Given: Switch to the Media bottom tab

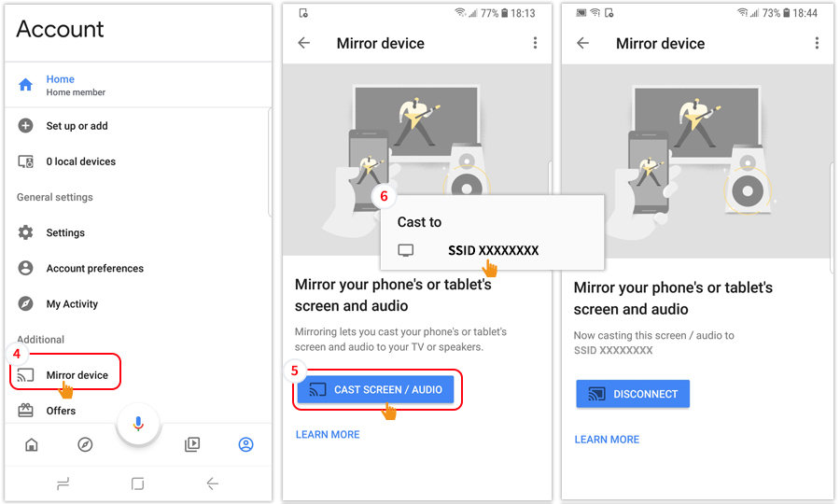Looking at the screenshot, I should [191, 444].
